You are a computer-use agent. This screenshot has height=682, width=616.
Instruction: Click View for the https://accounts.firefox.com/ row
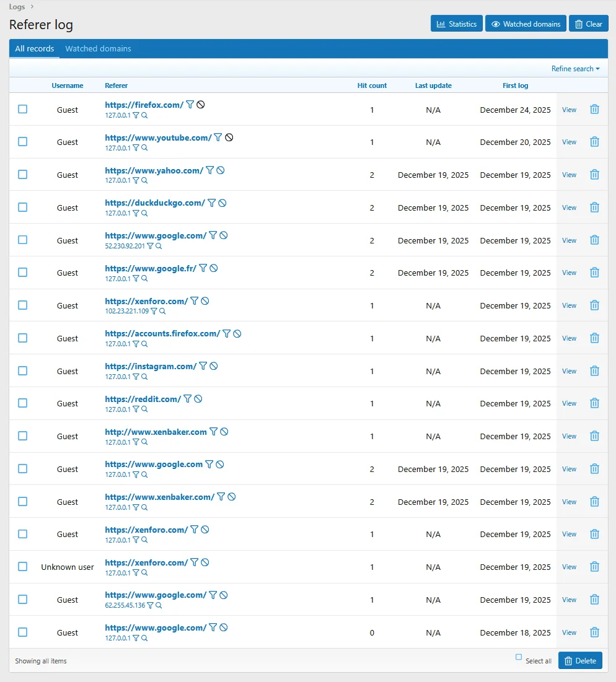point(569,338)
